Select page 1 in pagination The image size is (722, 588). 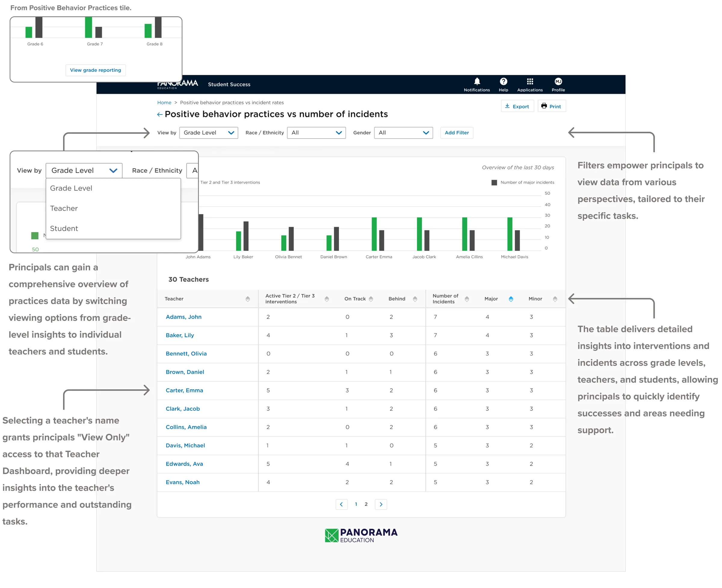pos(356,504)
